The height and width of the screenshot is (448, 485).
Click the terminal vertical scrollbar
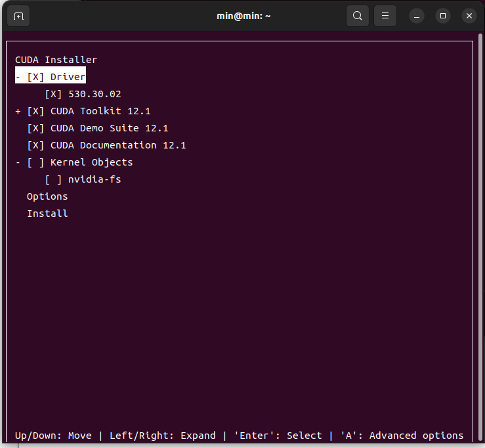click(481, 238)
